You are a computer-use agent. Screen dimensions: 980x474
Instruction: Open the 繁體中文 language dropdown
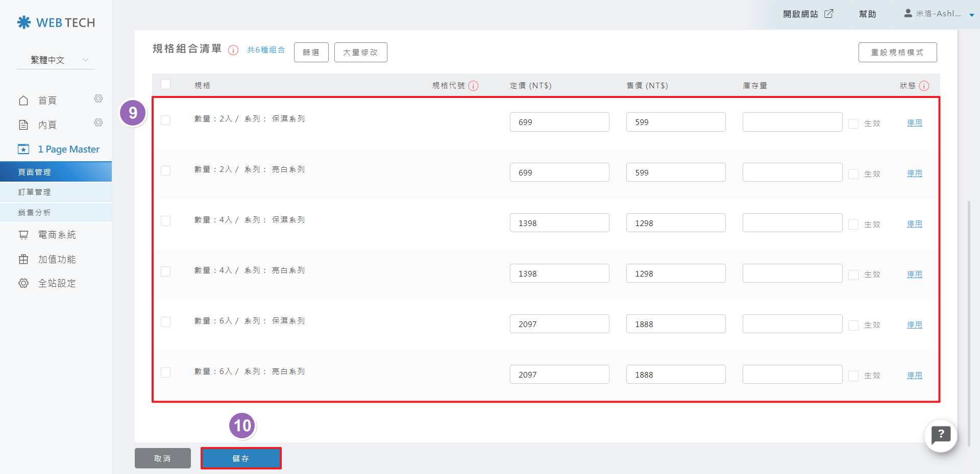tap(56, 60)
